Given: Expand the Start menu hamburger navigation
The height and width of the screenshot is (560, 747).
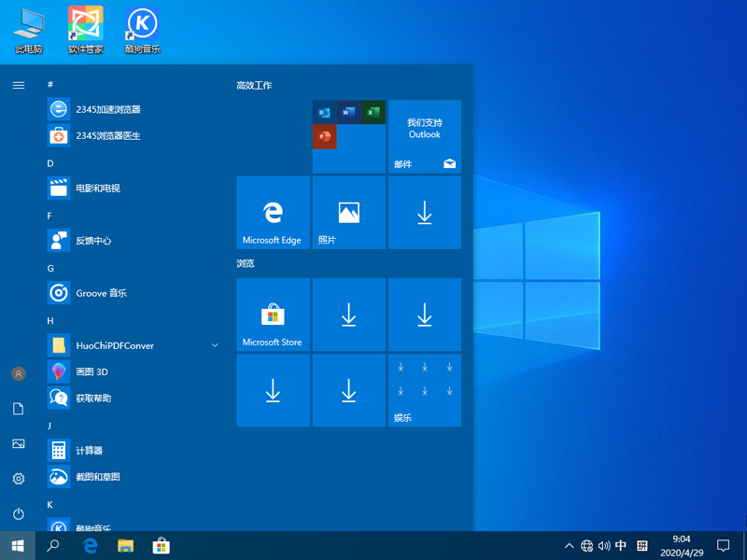Looking at the screenshot, I should pos(19,84).
